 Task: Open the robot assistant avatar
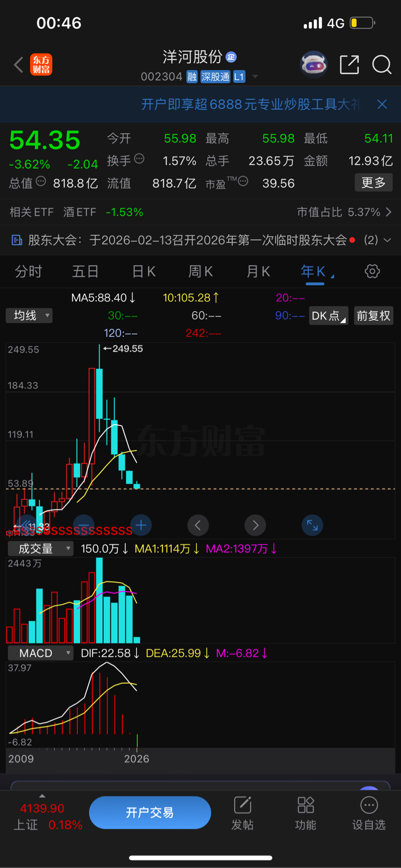point(313,65)
